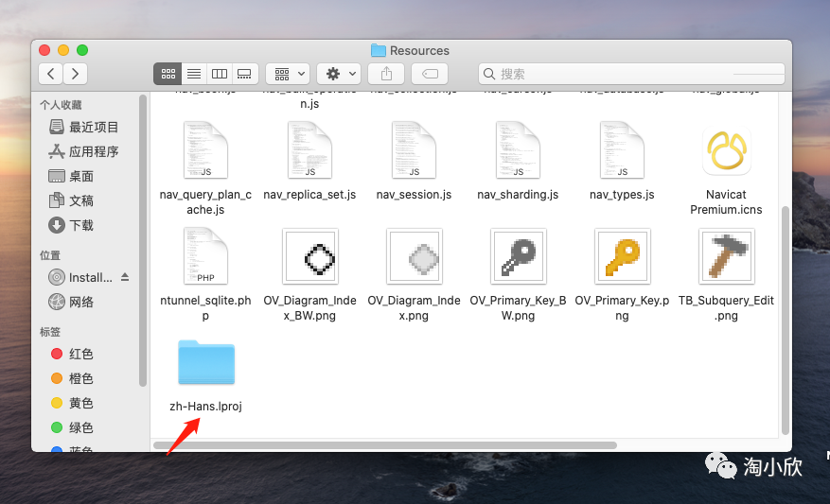
Task: Click the nav_sharding.js file name
Action: (518, 195)
